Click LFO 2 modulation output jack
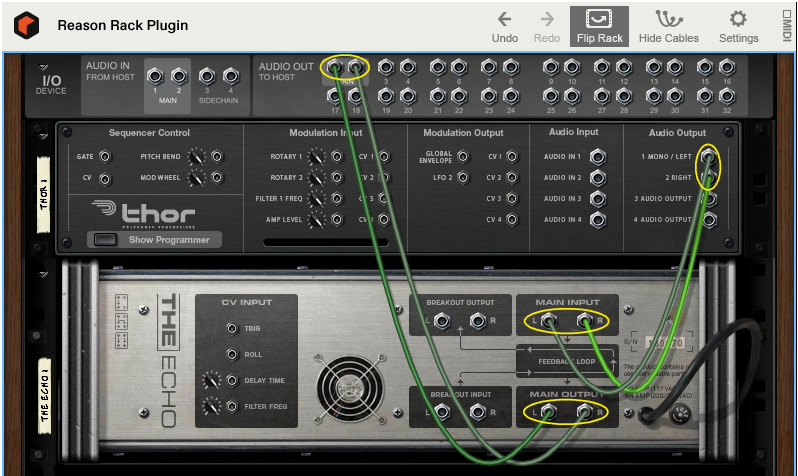 (463, 178)
